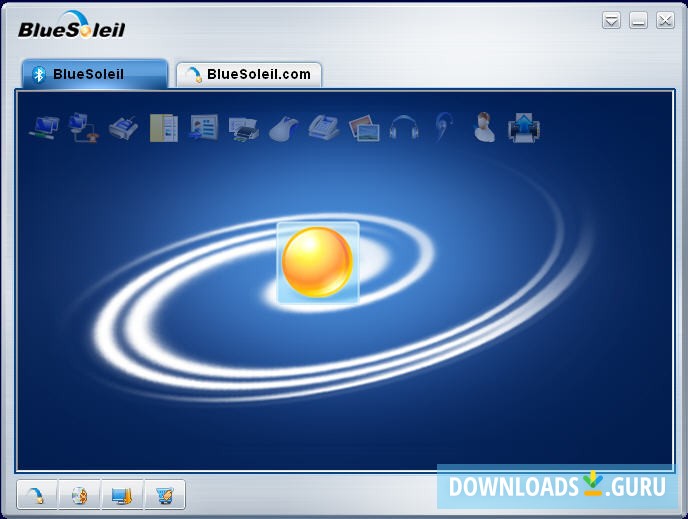This screenshot has width=688, height=519.
Task: Open the BlueSoleil.com tab
Action: coord(249,75)
